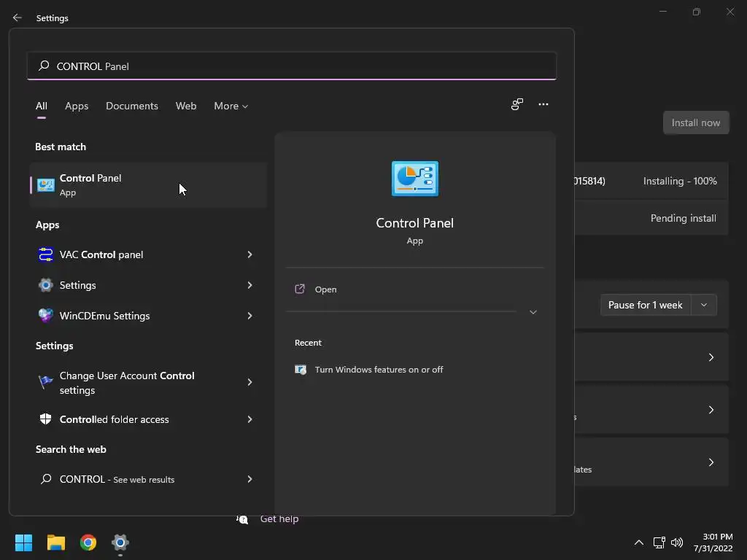Click the Settings gear taskbar icon

pos(120,542)
